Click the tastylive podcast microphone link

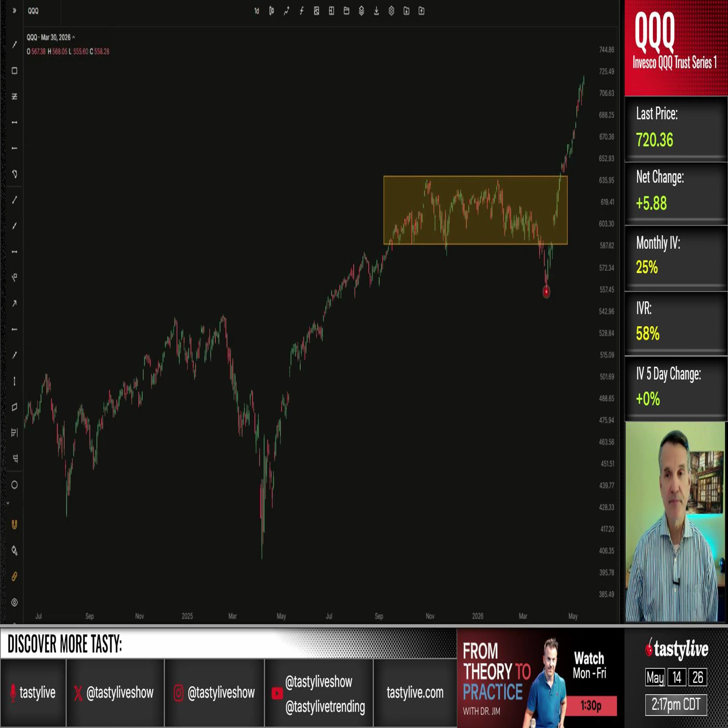point(33,692)
